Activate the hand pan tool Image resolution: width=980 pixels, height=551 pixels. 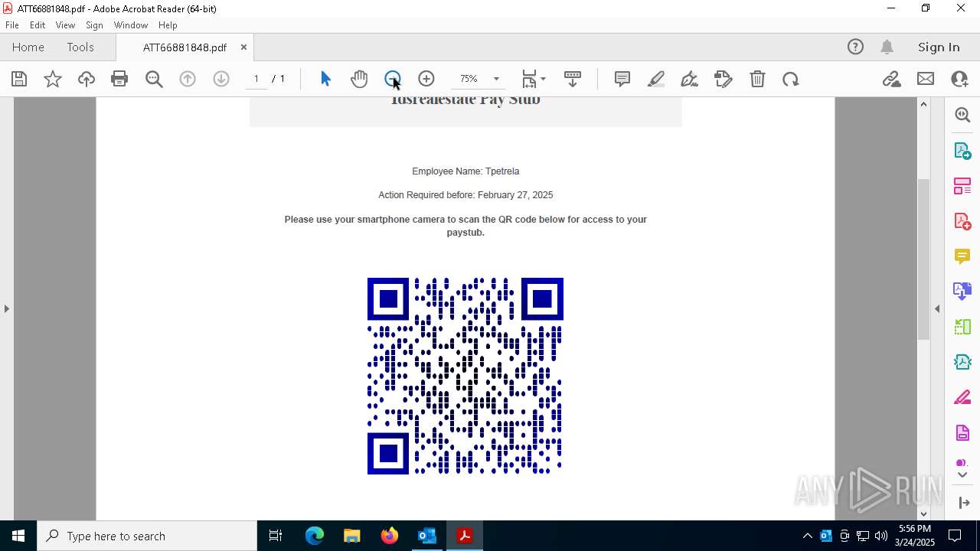click(359, 79)
